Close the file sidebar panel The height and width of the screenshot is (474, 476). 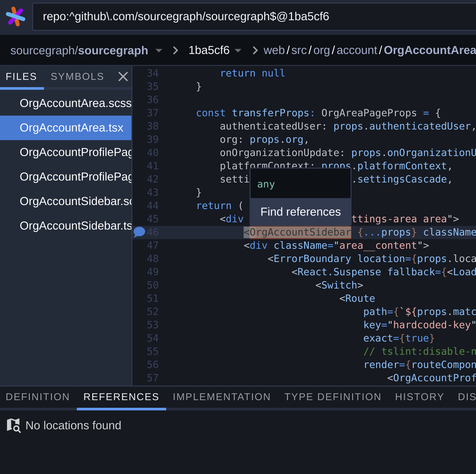pyautogui.click(x=123, y=77)
